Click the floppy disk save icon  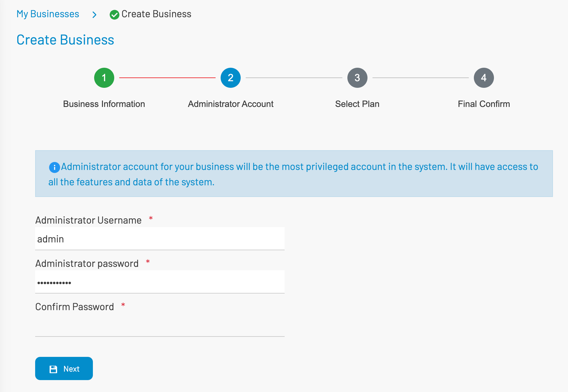[x=53, y=369]
